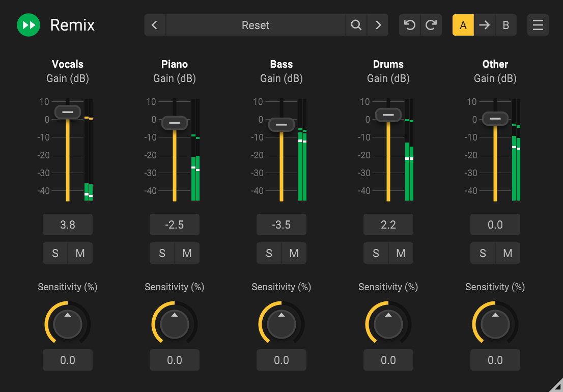Switch to the B comparison state

click(506, 25)
